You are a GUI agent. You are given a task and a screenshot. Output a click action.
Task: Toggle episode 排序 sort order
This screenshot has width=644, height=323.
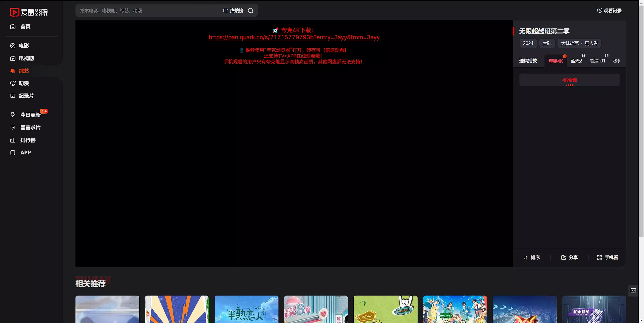coord(532,257)
